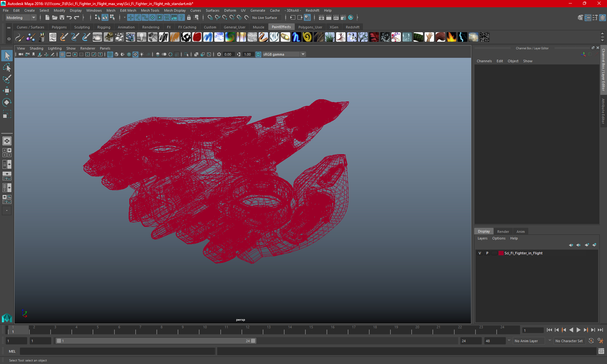Click the time range slider bar

pos(156,341)
